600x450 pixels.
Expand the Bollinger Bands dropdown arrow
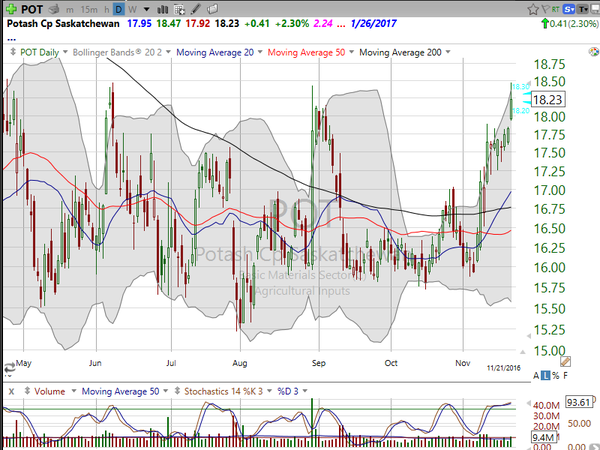[168, 52]
